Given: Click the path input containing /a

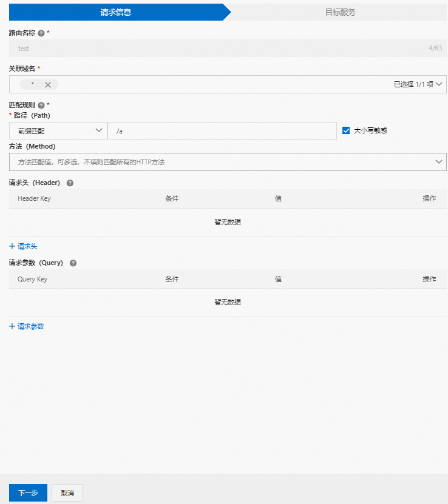Looking at the screenshot, I should tap(222, 130).
